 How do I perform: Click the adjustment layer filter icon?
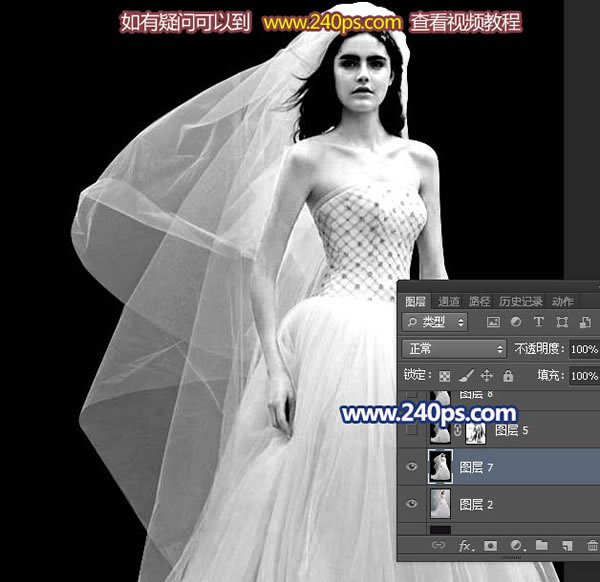tap(516, 322)
